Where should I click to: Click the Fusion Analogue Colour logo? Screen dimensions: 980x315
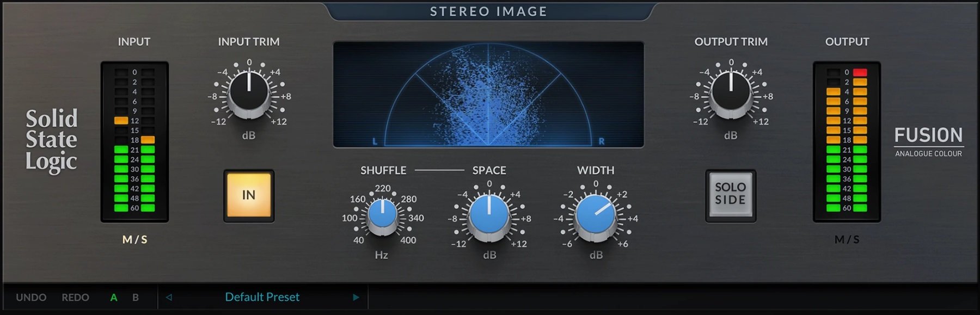coord(928,141)
